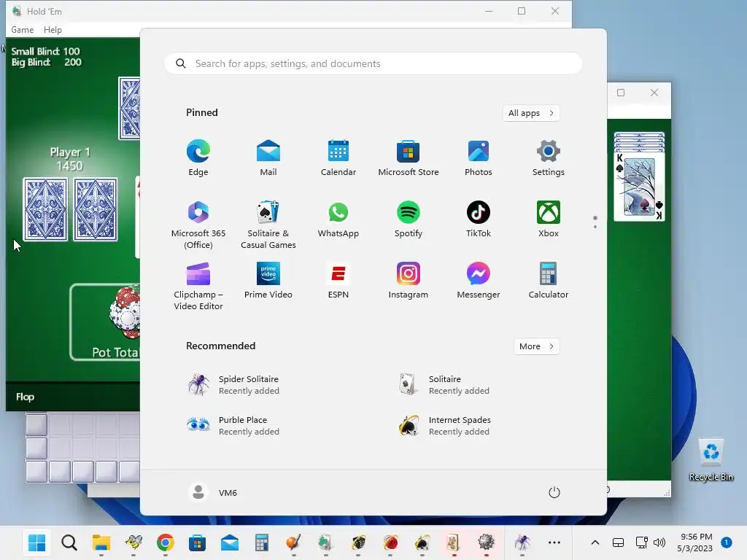Image resolution: width=747 pixels, height=560 pixels.
Task: Focus the Start menu search box
Action: pyautogui.click(x=373, y=63)
